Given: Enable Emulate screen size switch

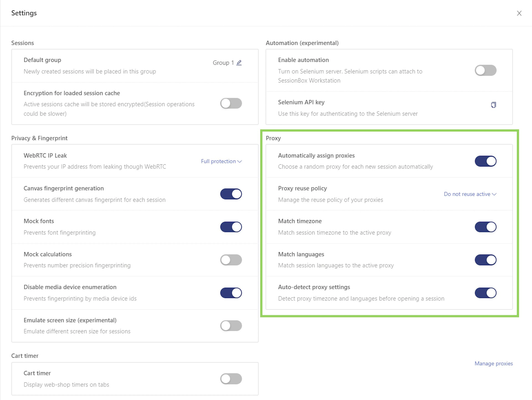Looking at the screenshot, I should coord(231,326).
